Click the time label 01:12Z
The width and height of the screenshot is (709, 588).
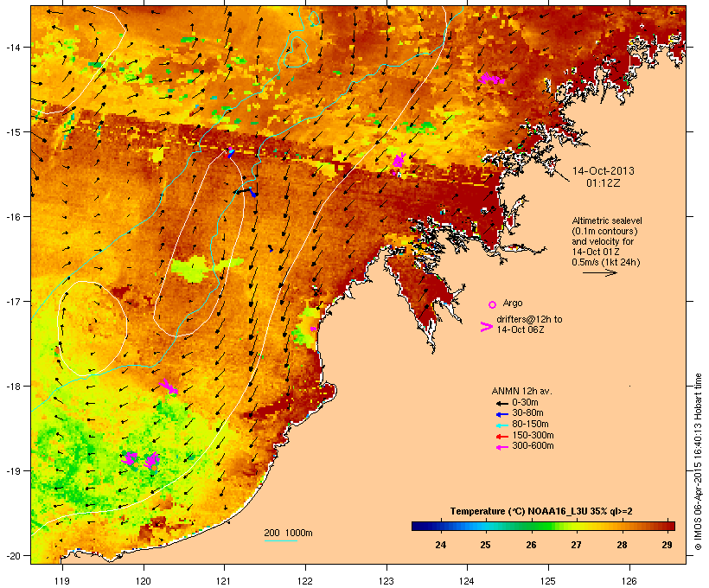click(604, 183)
